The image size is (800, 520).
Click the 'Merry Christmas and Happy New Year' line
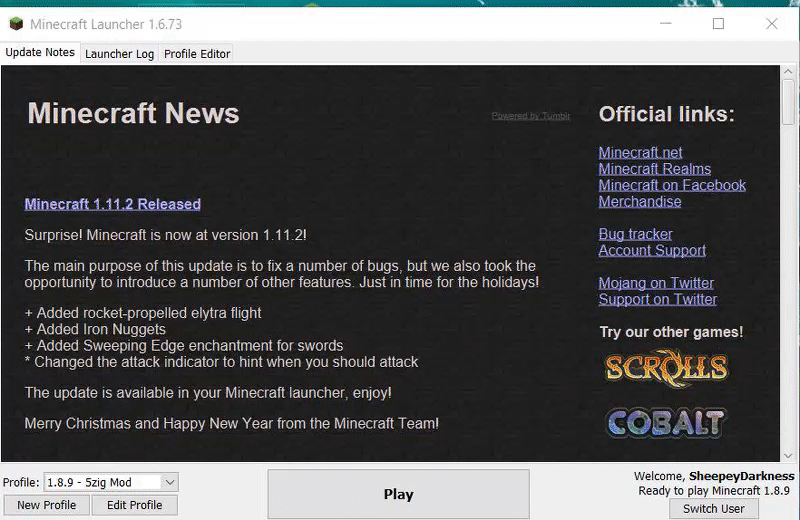click(x=232, y=424)
